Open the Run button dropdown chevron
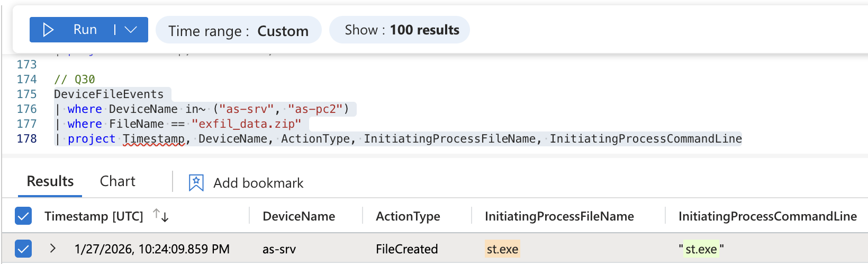 (131, 30)
